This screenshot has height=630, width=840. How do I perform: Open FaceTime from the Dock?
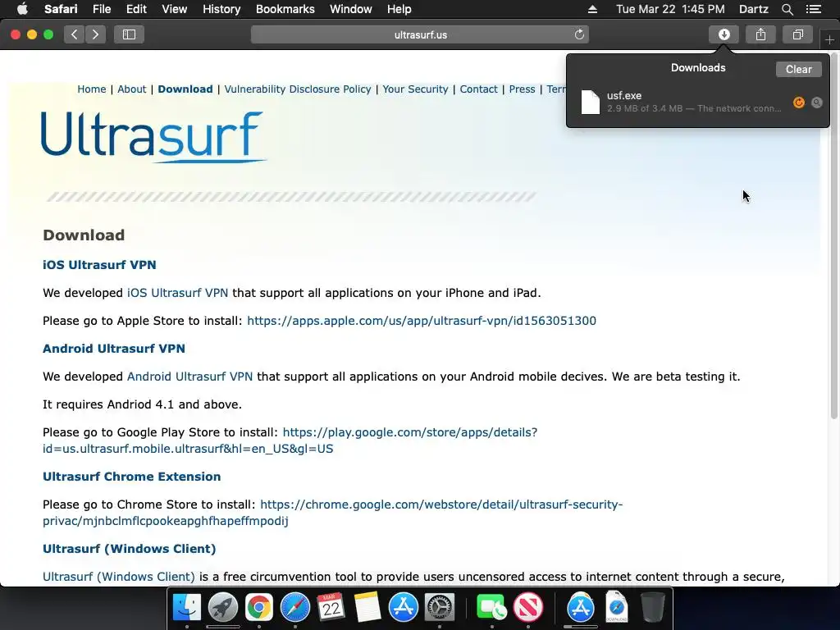point(491,608)
